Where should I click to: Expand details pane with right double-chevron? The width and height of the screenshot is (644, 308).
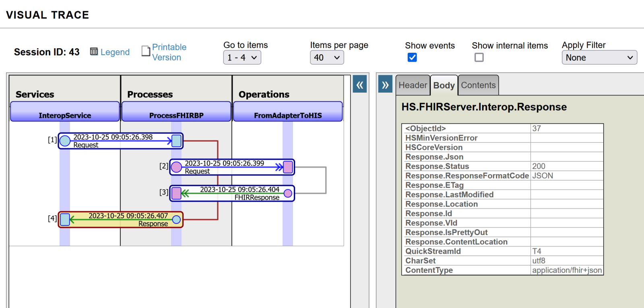click(x=385, y=85)
